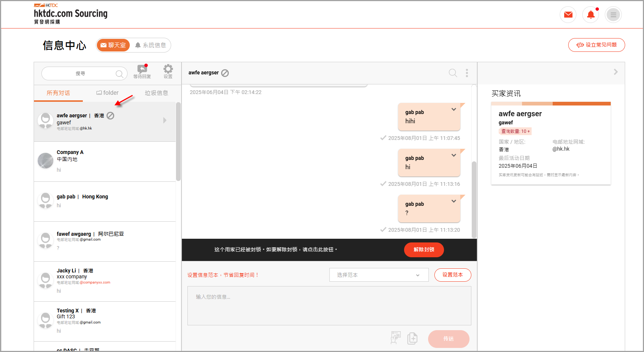
Task: Select the folder tab
Action: tap(108, 93)
